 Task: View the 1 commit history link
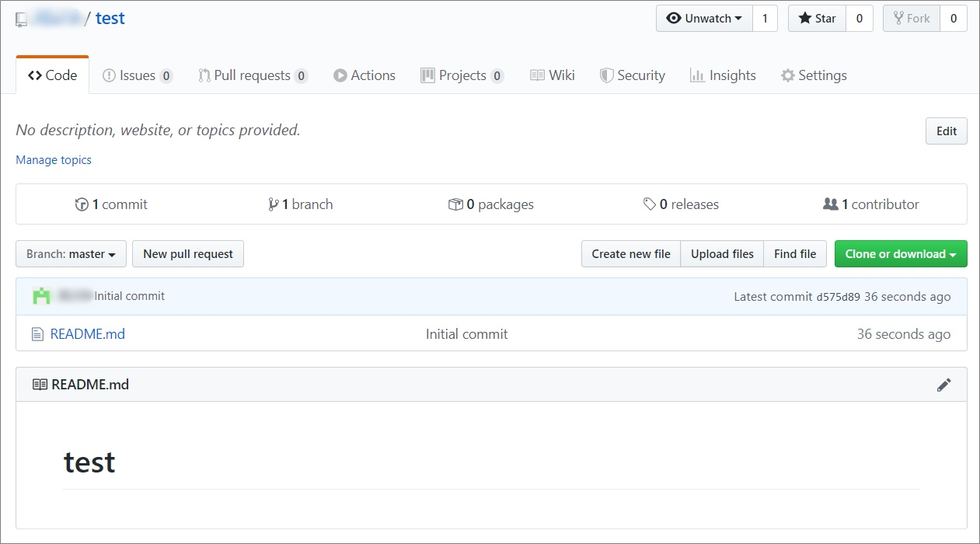pos(111,204)
